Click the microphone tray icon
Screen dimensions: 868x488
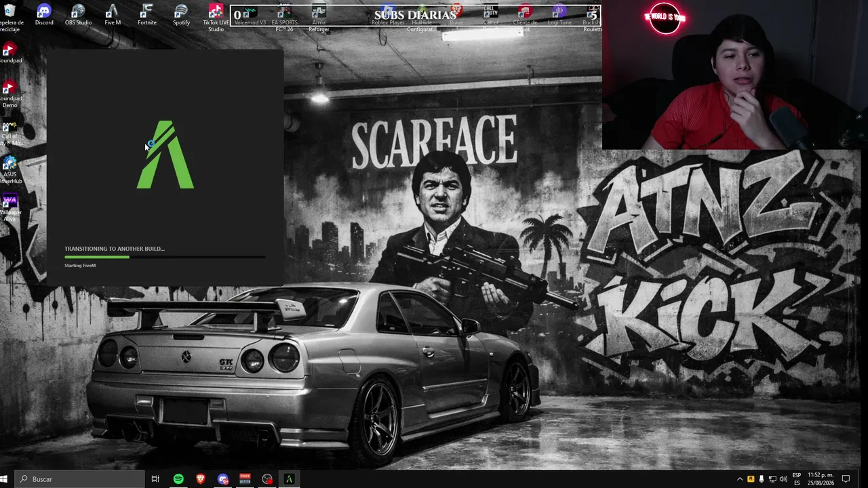pyautogui.click(x=762, y=479)
